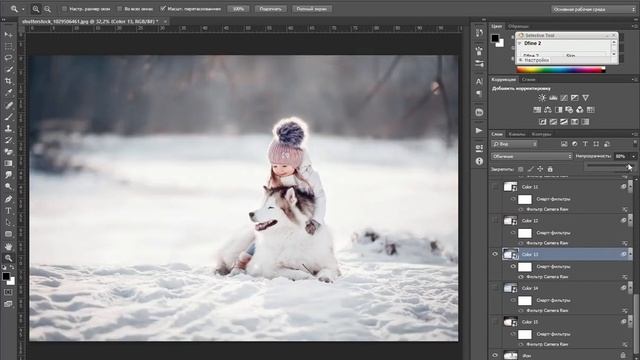Image resolution: width=640 pixels, height=360 pixels.
Task: Open the Info panel icon
Action: tap(479, 161)
